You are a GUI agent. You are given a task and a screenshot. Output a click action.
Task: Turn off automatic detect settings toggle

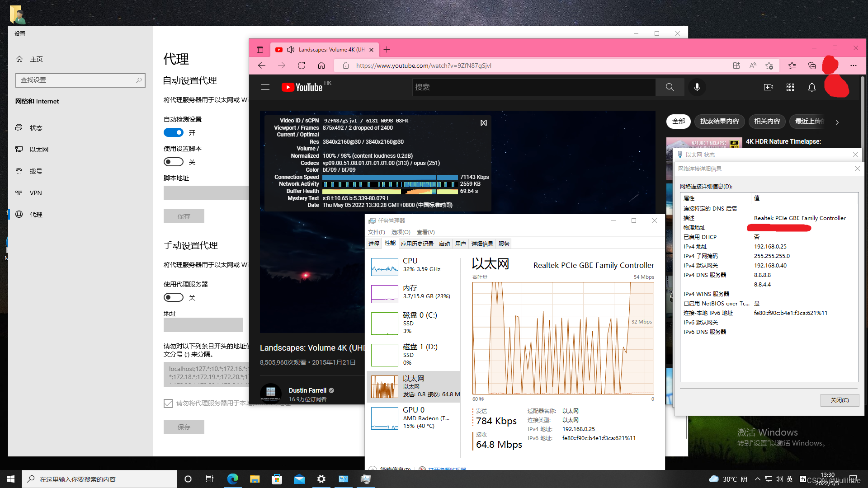pyautogui.click(x=174, y=132)
